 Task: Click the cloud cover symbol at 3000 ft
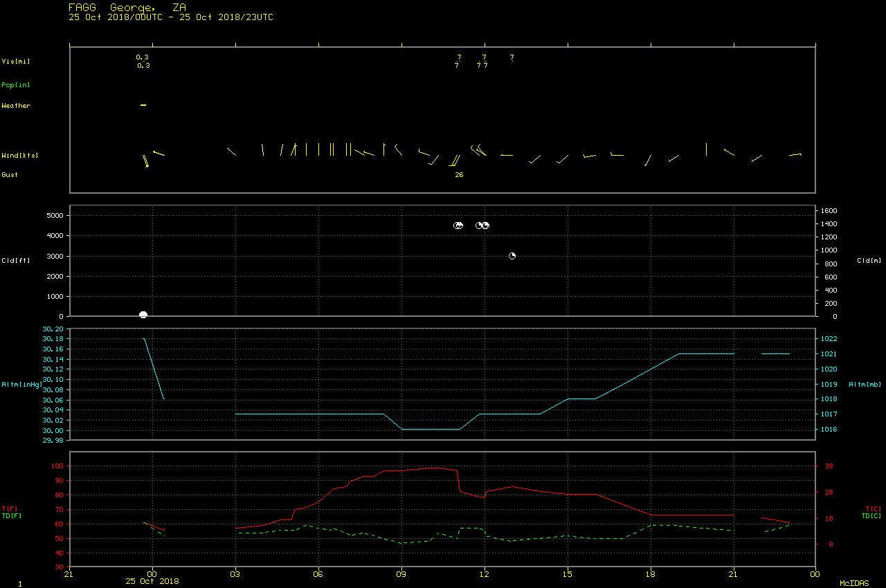[512, 256]
